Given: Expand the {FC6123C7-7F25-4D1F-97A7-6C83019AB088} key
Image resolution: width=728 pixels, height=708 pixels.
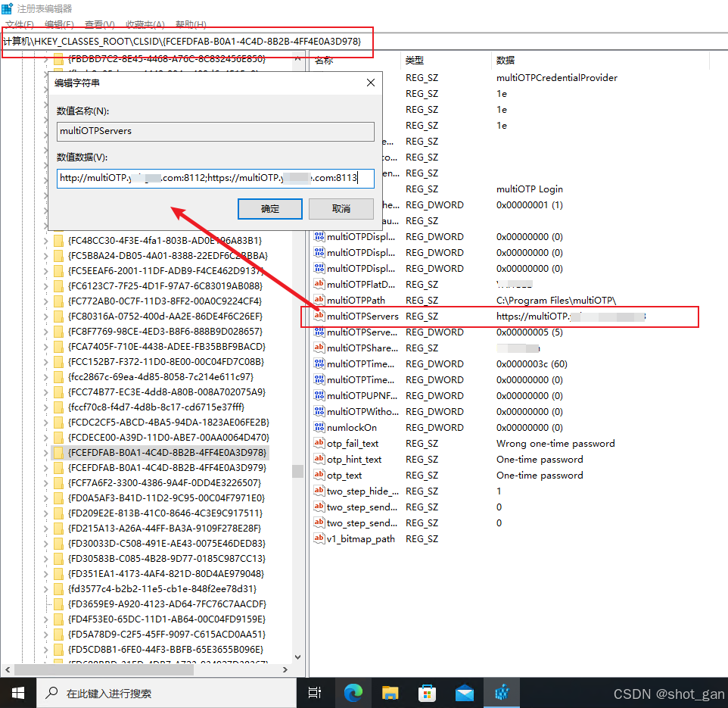Looking at the screenshot, I should coord(45,286).
